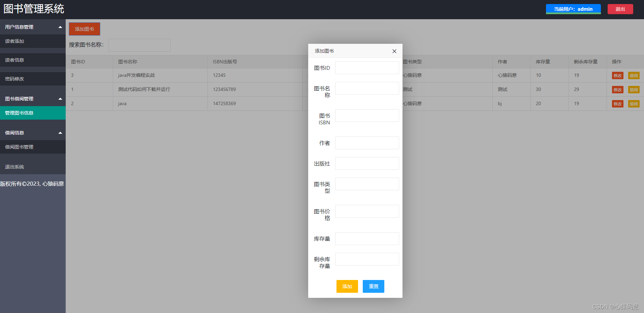Focus the 剩余库存量 input field
644x313 pixels.
[367, 259]
